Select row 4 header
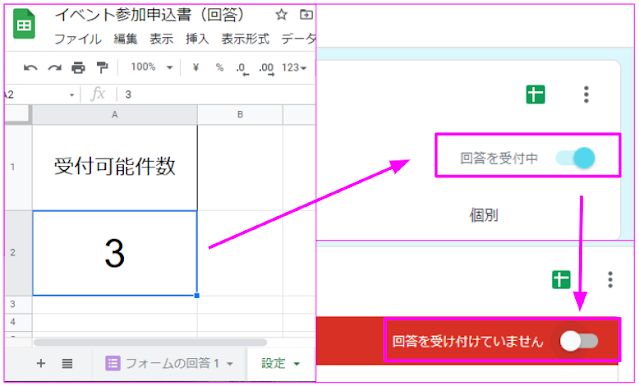 (18, 322)
